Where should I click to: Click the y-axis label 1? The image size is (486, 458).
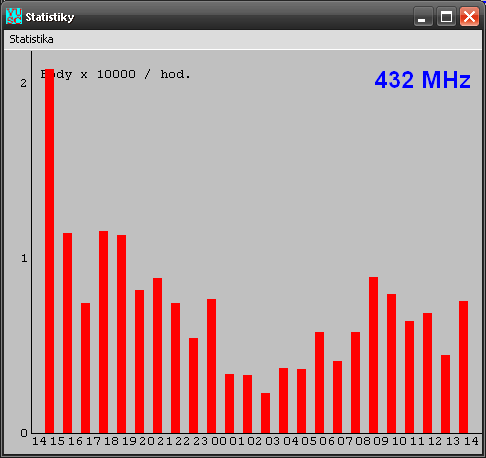click(x=24, y=258)
